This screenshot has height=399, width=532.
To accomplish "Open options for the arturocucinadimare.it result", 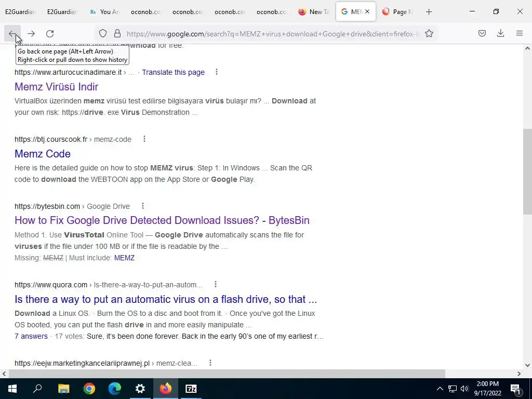I will 217,72.
